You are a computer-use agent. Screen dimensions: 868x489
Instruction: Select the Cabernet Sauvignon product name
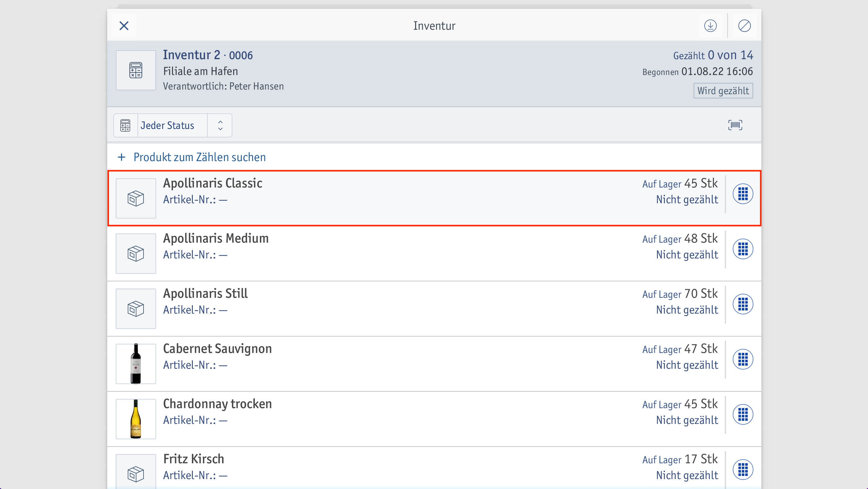[x=217, y=349]
